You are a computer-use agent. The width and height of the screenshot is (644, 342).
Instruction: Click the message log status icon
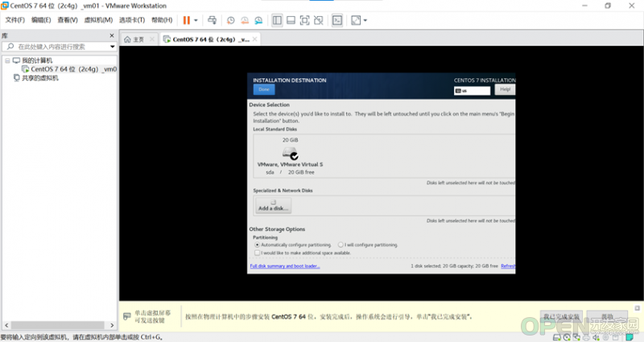tap(630, 337)
